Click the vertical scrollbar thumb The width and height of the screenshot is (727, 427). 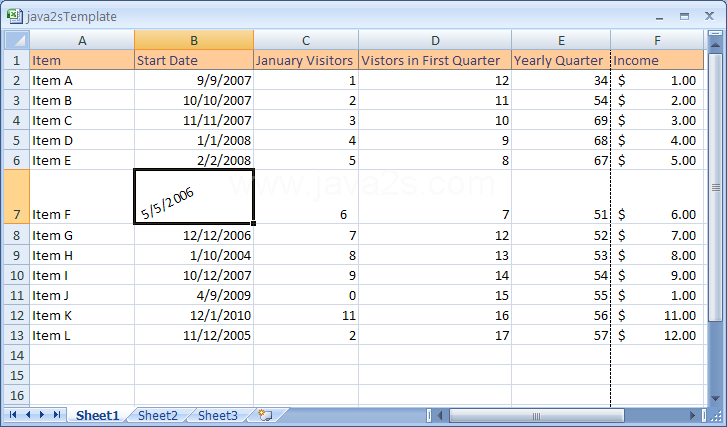pyautogui.click(x=716, y=187)
